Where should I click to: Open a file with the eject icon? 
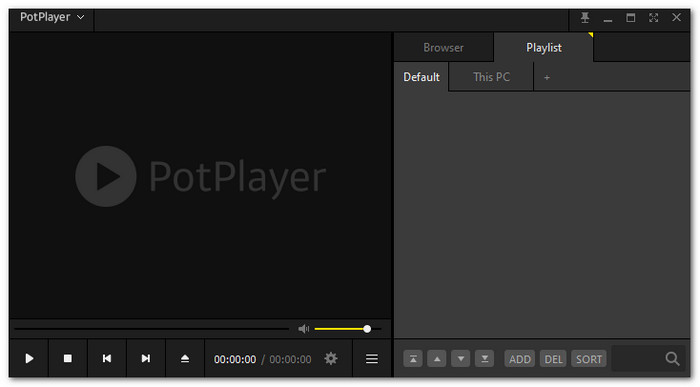click(185, 358)
